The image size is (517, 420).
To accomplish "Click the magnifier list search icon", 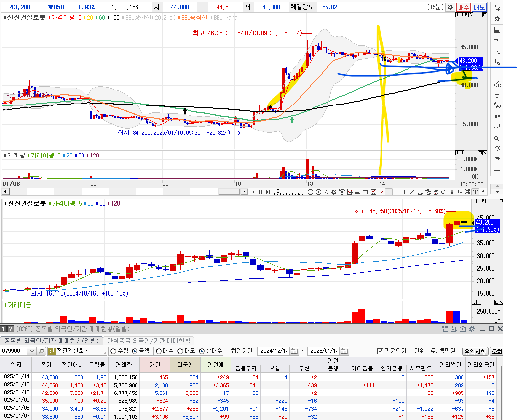I will [497, 138].
